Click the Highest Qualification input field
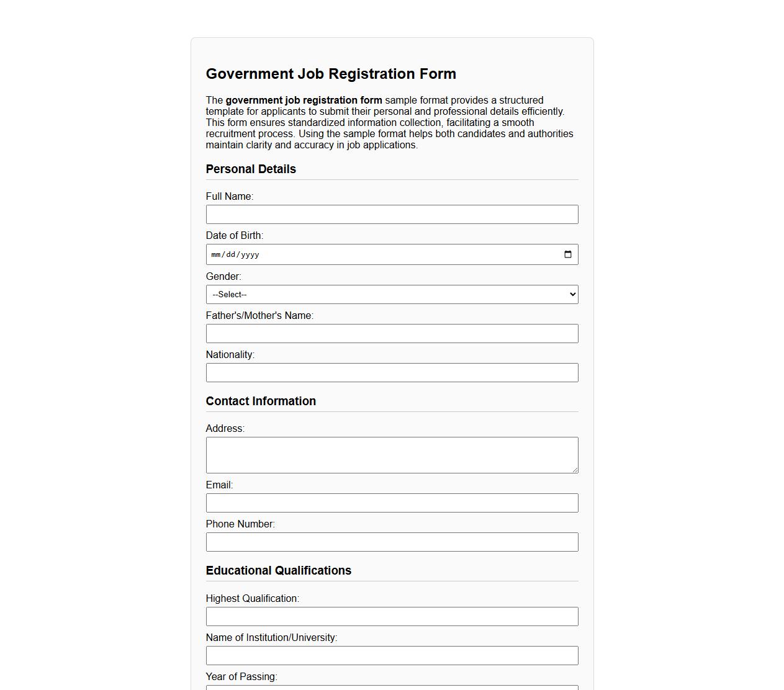The width and height of the screenshot is (784, 690). click(392, 616)
